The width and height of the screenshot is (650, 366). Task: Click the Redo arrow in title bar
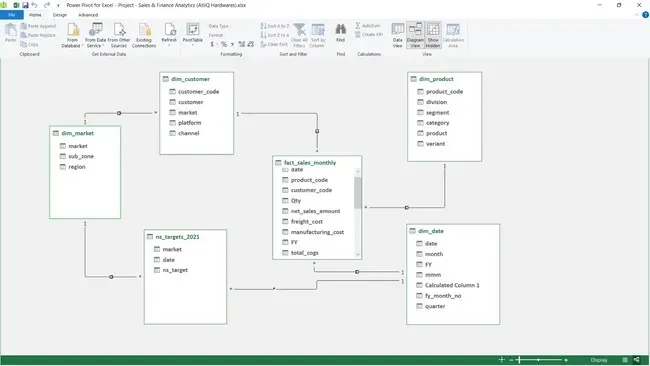(47, 5)
